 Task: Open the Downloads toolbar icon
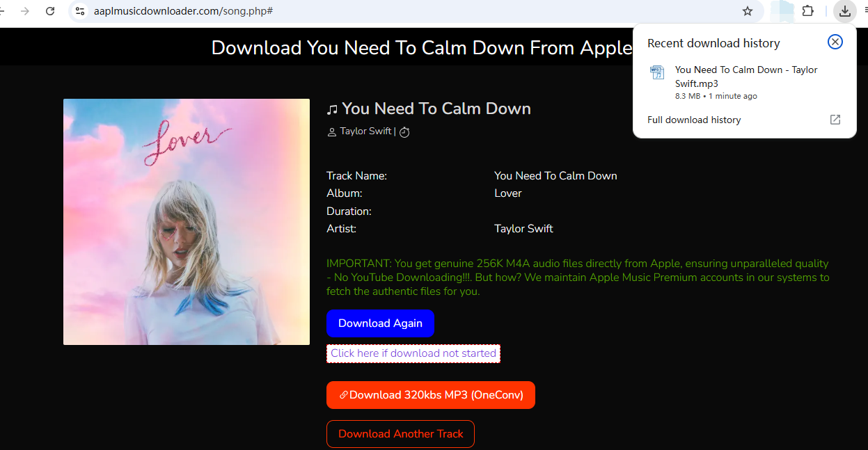pos(844,11)
